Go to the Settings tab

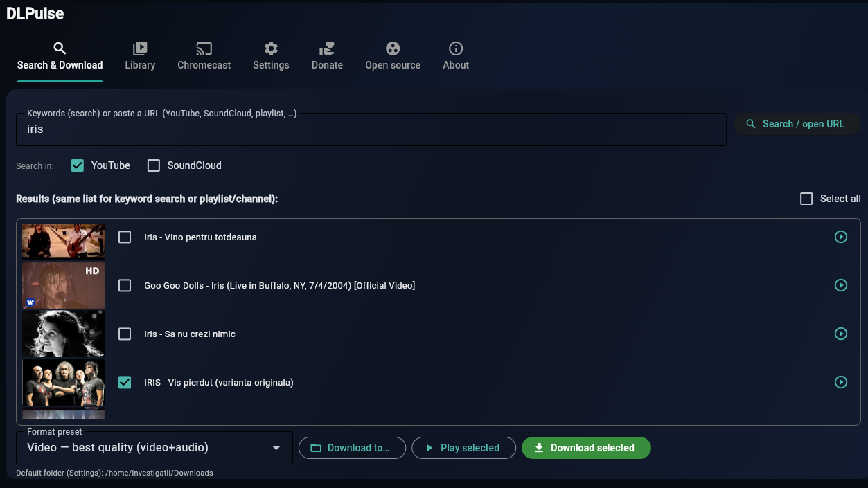[271, 57]
